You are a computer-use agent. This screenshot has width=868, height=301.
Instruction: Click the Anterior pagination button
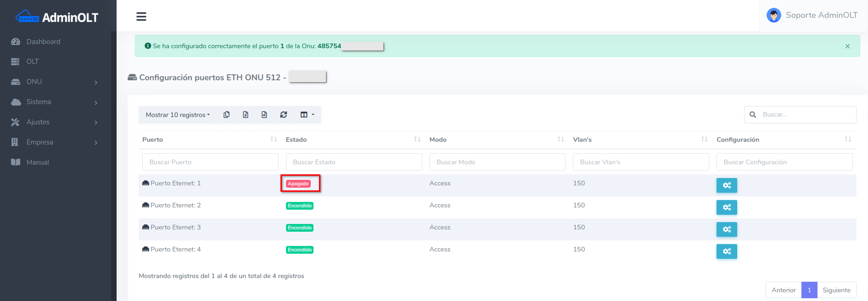coord(784,290)
